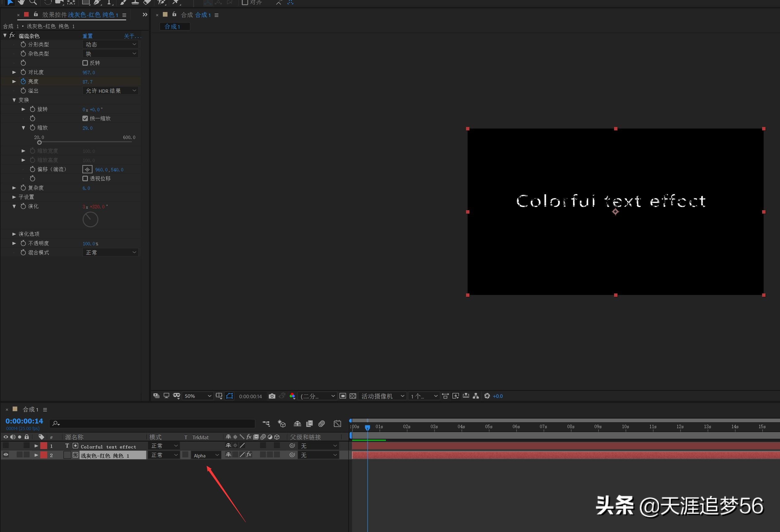
Task: Select the Zoom tool
Action: pyautogui.click(x=33, y=2)
